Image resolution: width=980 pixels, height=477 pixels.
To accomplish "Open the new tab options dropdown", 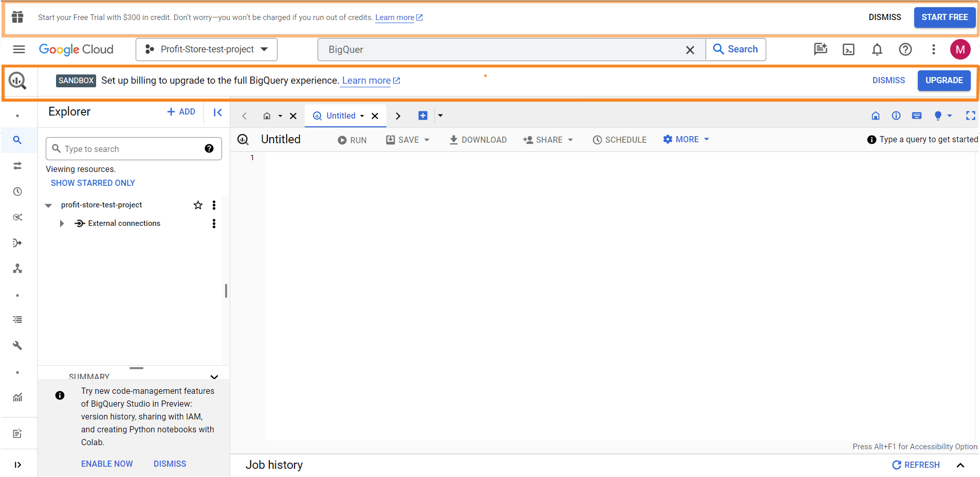I will point(440,116).
